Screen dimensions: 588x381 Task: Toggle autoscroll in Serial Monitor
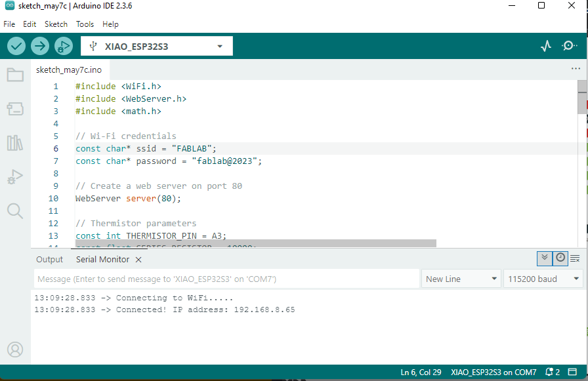pos(545,258)
